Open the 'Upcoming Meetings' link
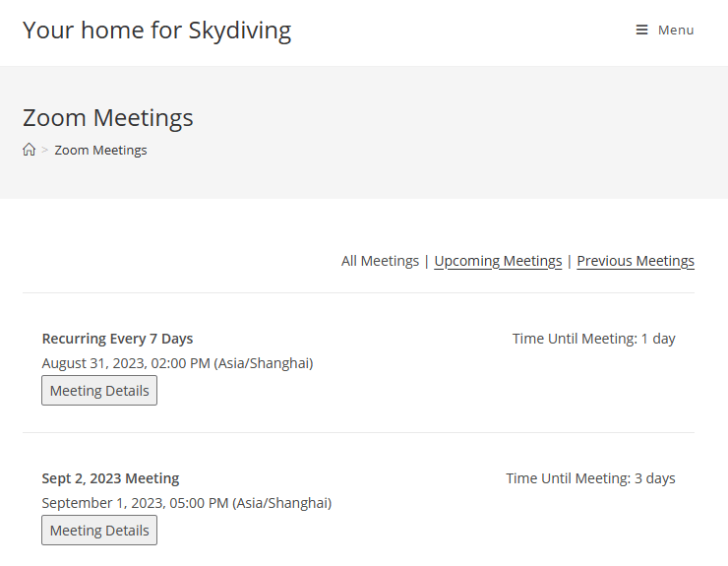 (498, 261)
